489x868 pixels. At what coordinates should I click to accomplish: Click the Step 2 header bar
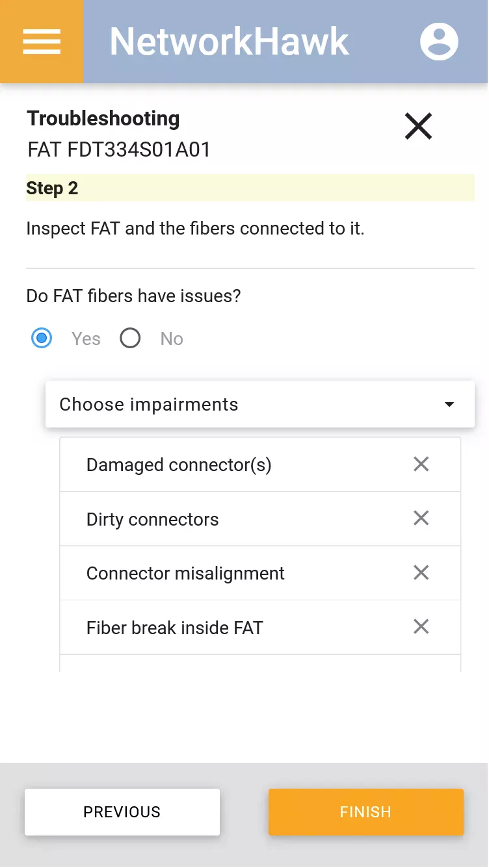point(250,188)
